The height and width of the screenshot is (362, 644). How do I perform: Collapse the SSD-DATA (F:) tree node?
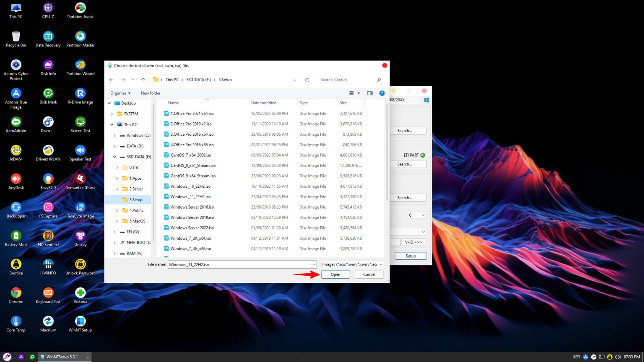(114, 156)
